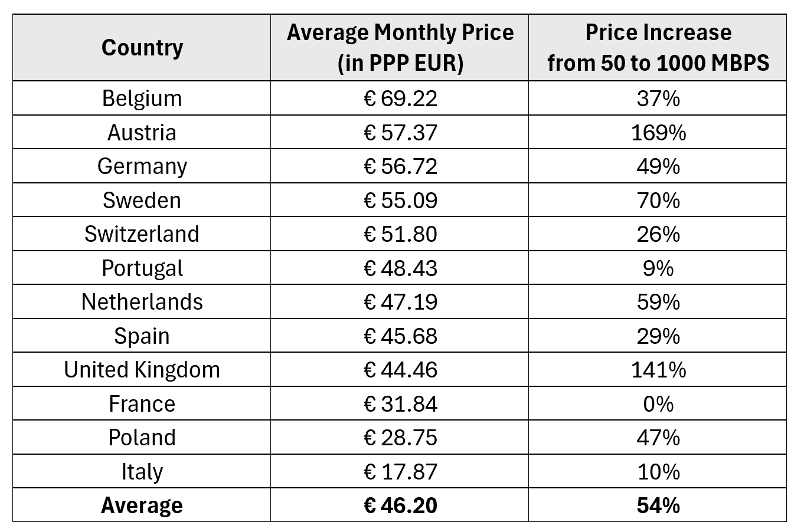Click the Switzerland country cell

pyautogui.click(x=142, y=234)
